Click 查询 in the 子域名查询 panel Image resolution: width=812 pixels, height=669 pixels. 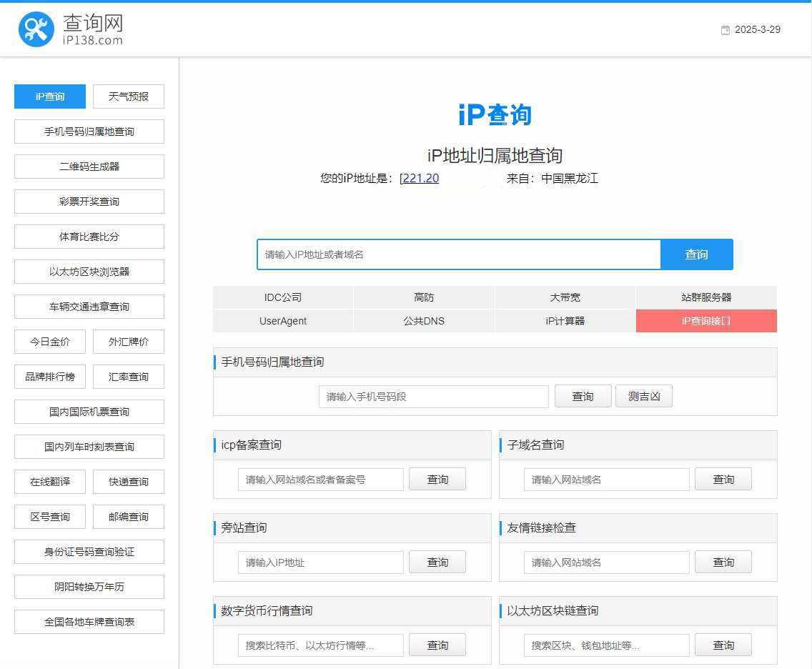point(723,479)
